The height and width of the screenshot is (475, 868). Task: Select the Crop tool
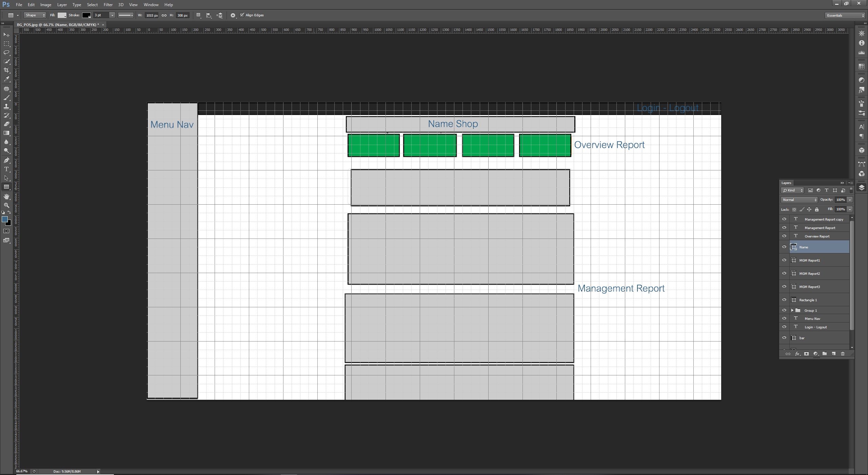pyautogui.click(x=6, y=70)
